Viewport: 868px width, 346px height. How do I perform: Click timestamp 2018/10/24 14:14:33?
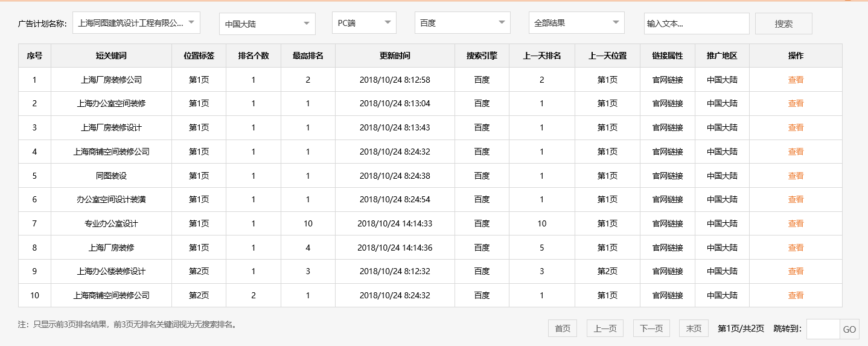(395, 223)
